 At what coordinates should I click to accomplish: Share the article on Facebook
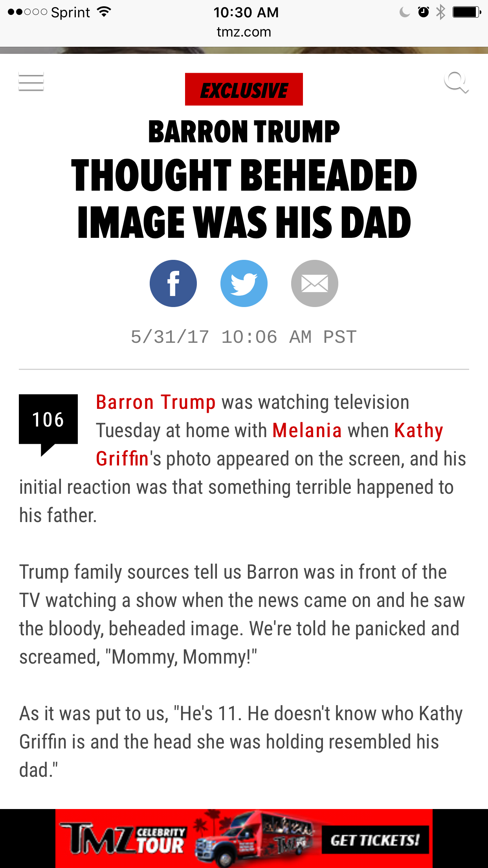(173, 283)
